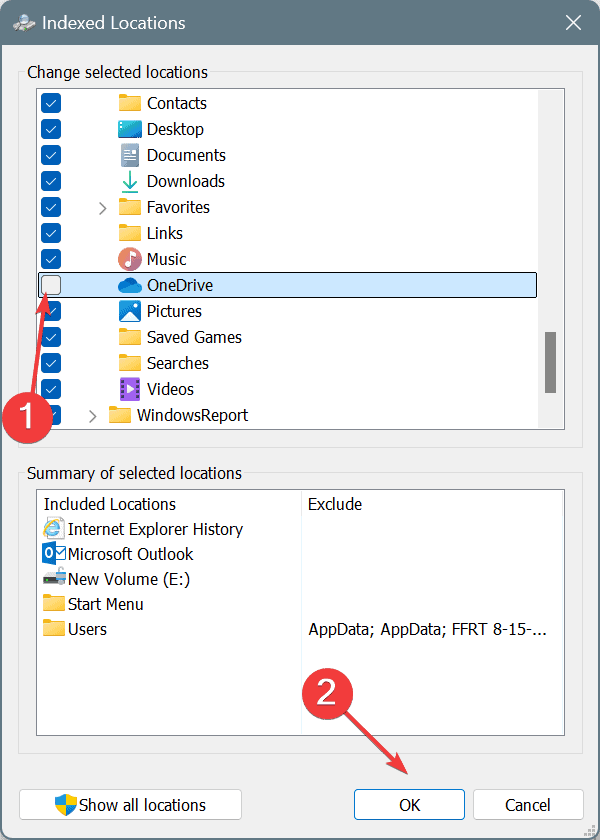Click the Contacts folder icon
Viewport: 600px width, 840px height.
130,103
